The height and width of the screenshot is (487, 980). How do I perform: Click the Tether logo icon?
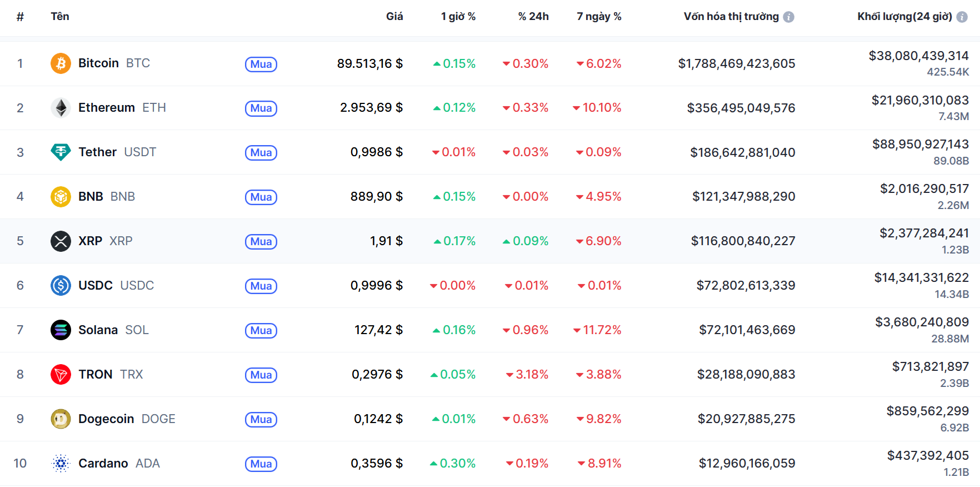[61, 152]
